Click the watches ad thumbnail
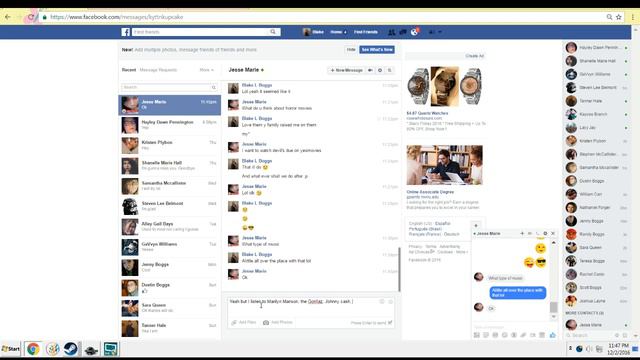This screenshot has width=640, height=360. click(x=444, y=87)
